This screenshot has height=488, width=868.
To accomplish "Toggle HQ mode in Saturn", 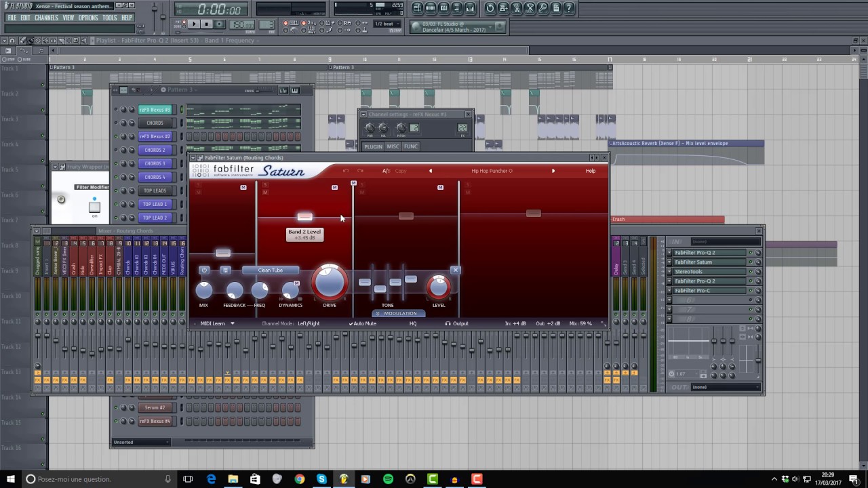I will (413, 323).
